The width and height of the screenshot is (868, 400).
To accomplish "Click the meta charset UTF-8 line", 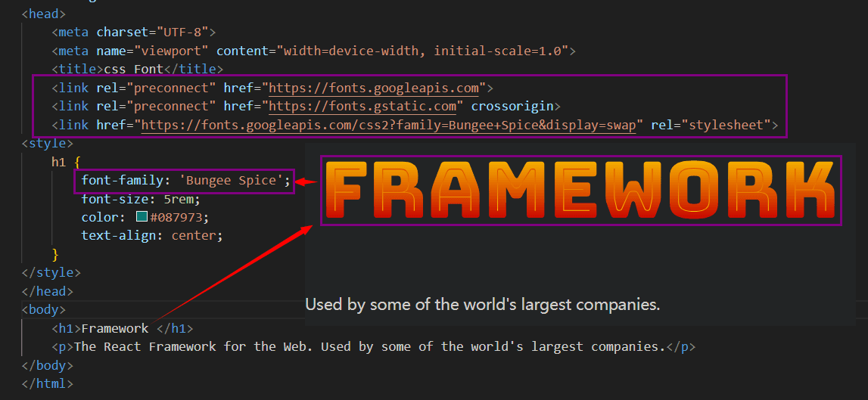I will pos(134,32).
